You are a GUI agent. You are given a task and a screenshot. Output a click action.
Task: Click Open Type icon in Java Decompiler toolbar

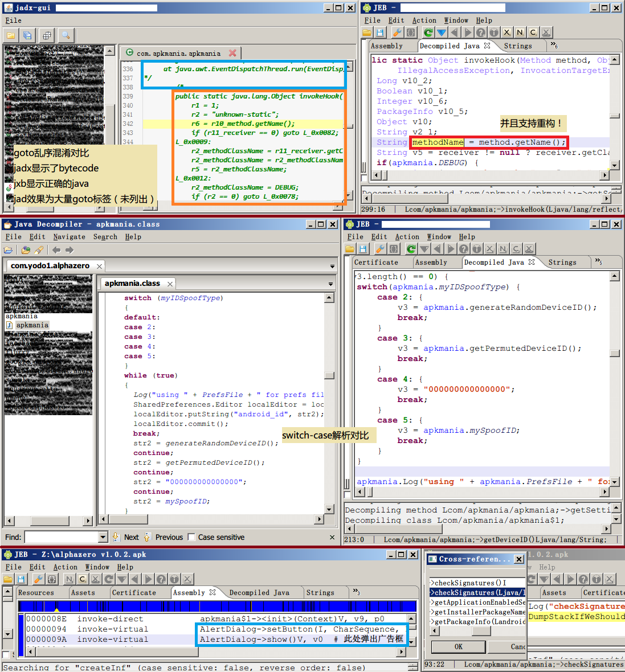click(x=26, y=250)
